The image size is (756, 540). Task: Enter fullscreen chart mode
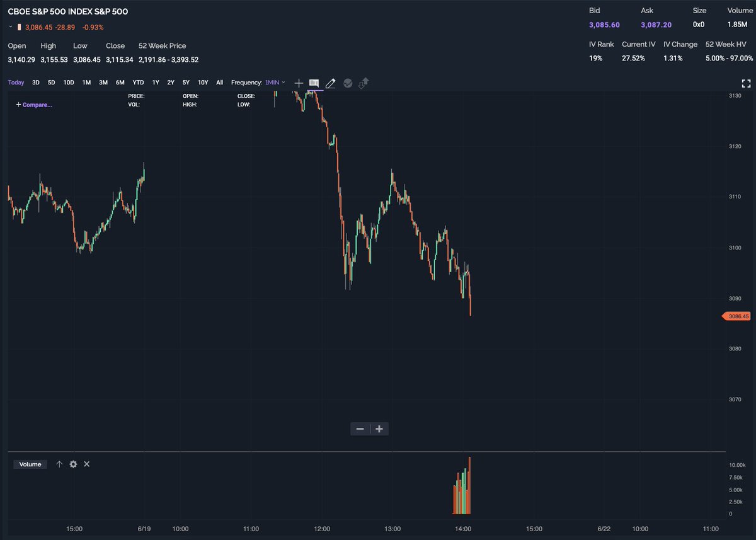coord(746,83)
